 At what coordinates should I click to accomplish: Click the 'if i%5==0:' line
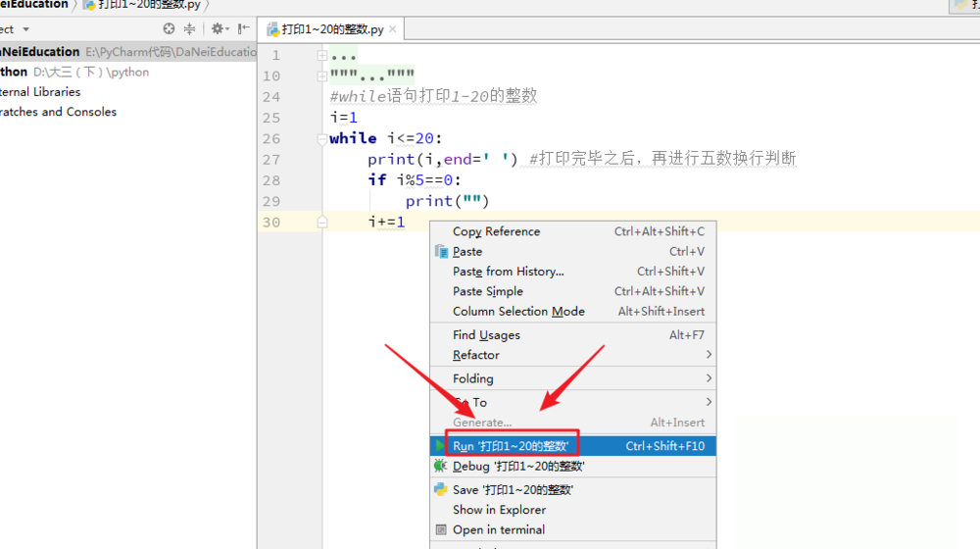pyautogui.click(x=415, y=180)
